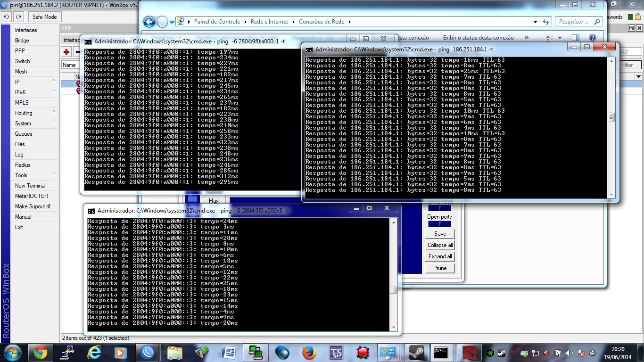The image size is (644, 362).
Task: Click Rede e Internet breadcrumb
Action: point(269,22)
